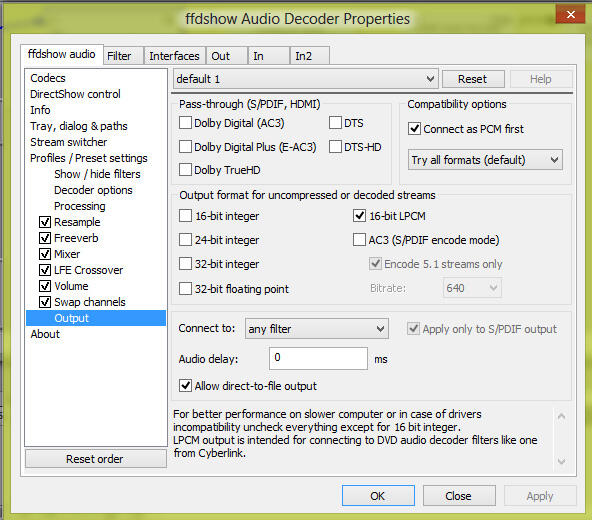Viewport: 592px width, 520px height.
Task: Click help text scroll up arrow
Action: [x=561, y=416]
